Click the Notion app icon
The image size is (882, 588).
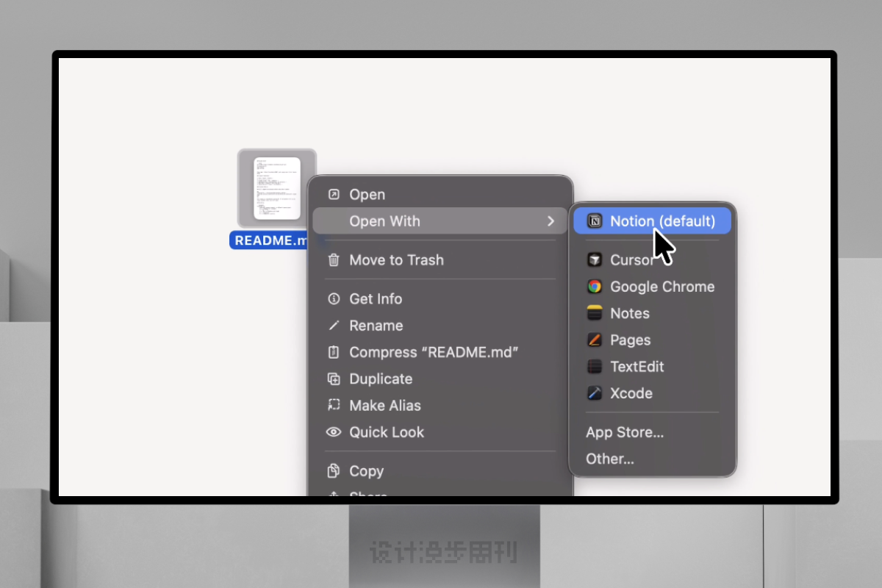pyautogui.click(x=595, y=221)
